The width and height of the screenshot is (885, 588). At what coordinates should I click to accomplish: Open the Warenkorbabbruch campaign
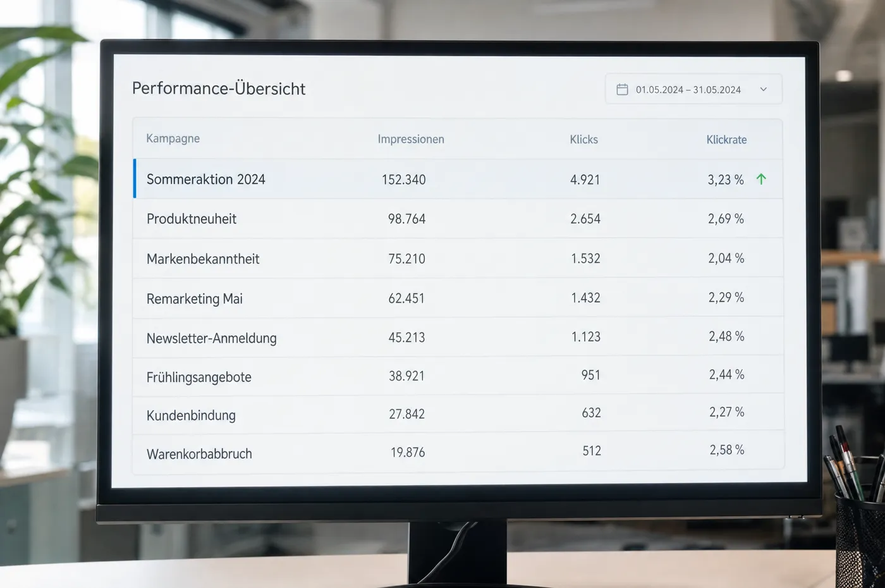tap(458, 452)
